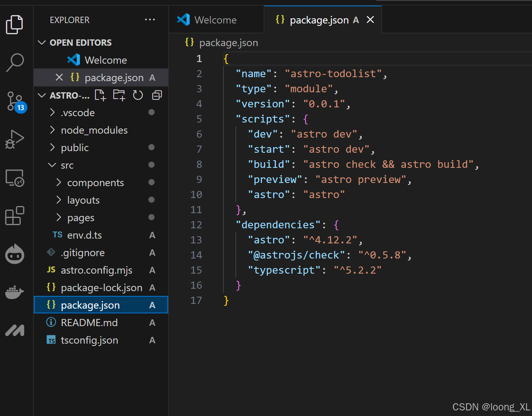Open Source Control view with 13 changes
Image resolution: width=532 pixels, height=416 pixels.
pyautogui.click(x=16, y=102)
